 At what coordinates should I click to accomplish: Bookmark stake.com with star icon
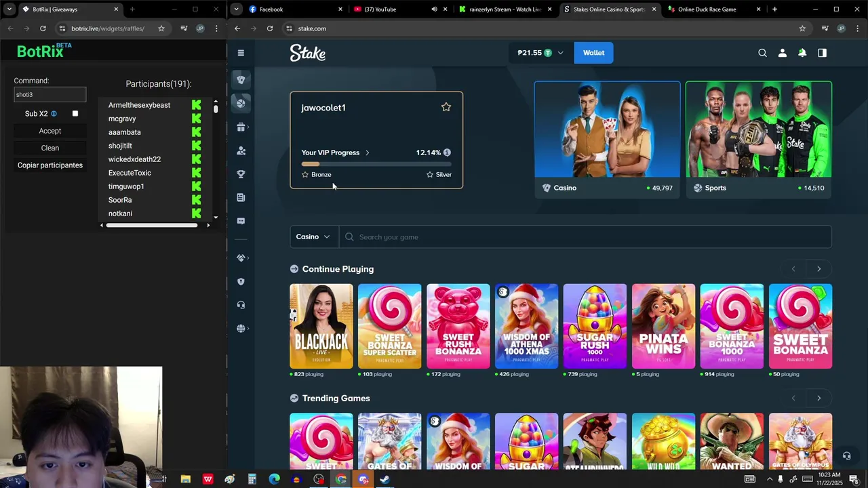(x=802, y=28)
